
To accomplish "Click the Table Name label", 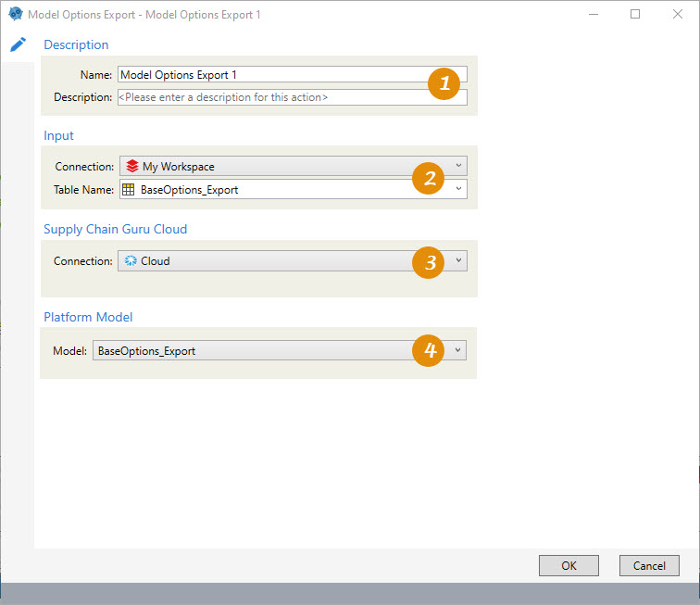I will point(84,189).
